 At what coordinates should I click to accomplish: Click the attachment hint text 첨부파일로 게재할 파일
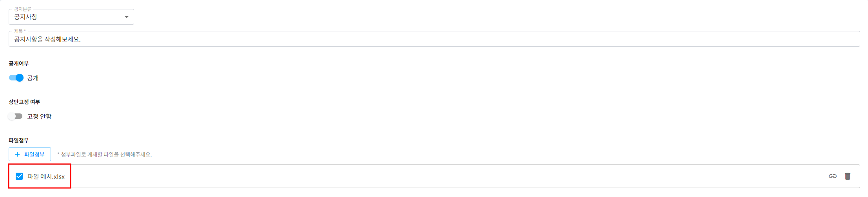[x=105, y=155]
